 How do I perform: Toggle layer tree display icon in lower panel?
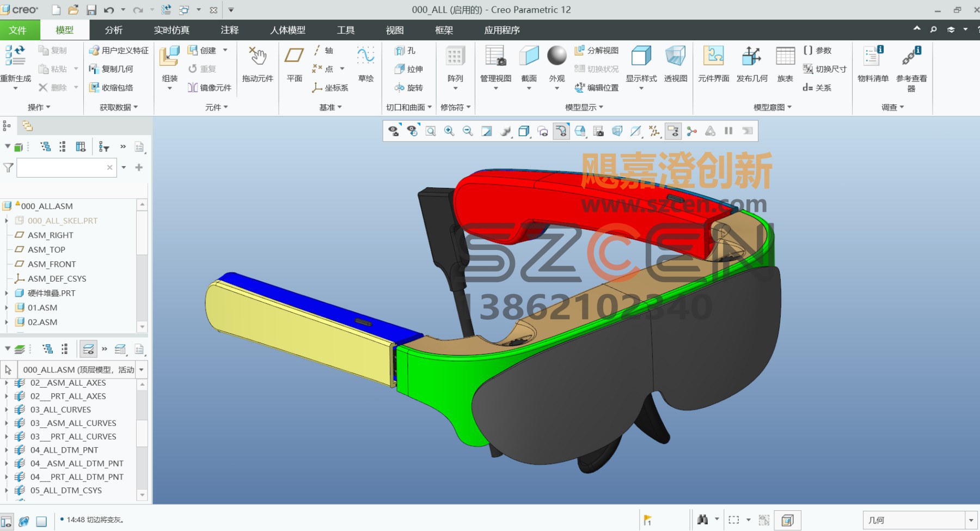point(88,349)
